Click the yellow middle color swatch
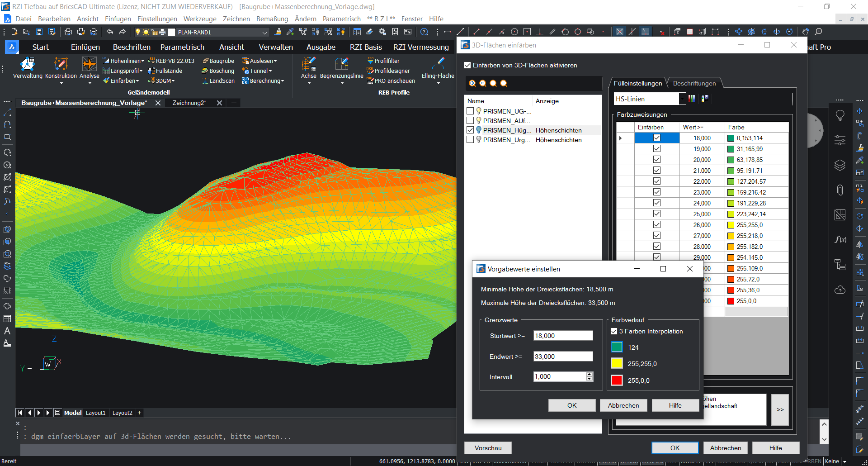Image resolution: width=868 pixels, height=466 pixels. point(617,363)
